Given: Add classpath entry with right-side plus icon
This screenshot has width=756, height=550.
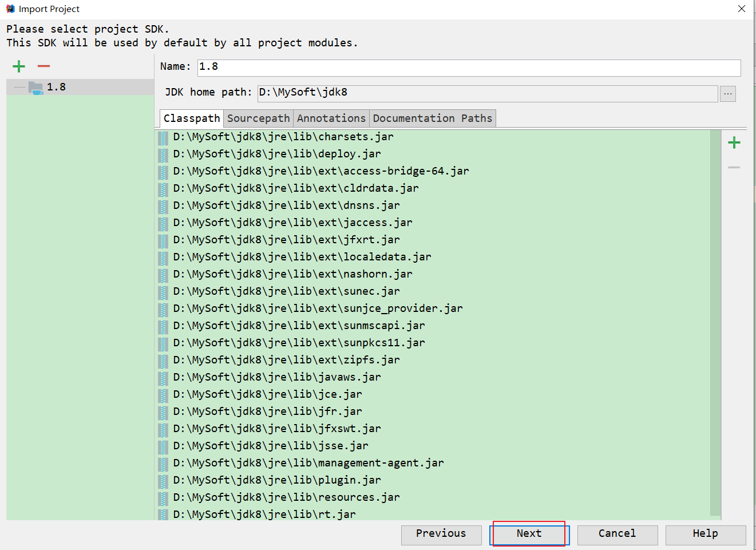Looking at the screenshot, I should (x=734, y=143).
